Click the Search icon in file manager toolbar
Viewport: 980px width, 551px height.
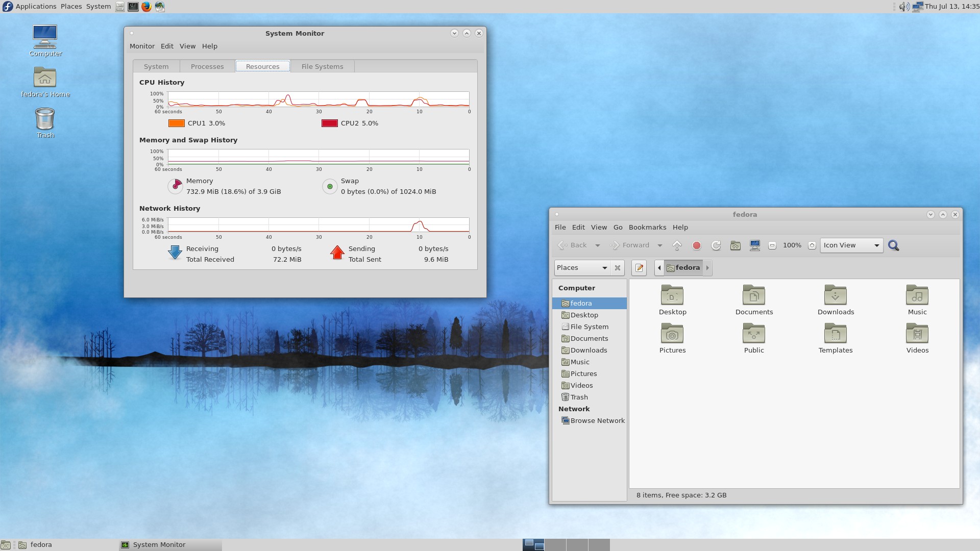click(894, 245)
